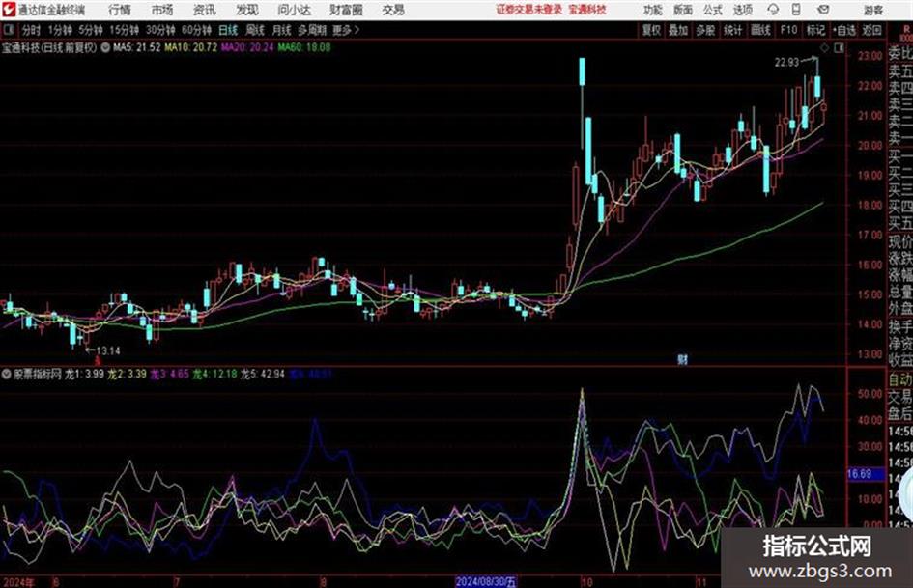Click the 龙1: 3.99 indicator value
The width and height of the screenshot is (913, 588).
(x=84, y=374)
